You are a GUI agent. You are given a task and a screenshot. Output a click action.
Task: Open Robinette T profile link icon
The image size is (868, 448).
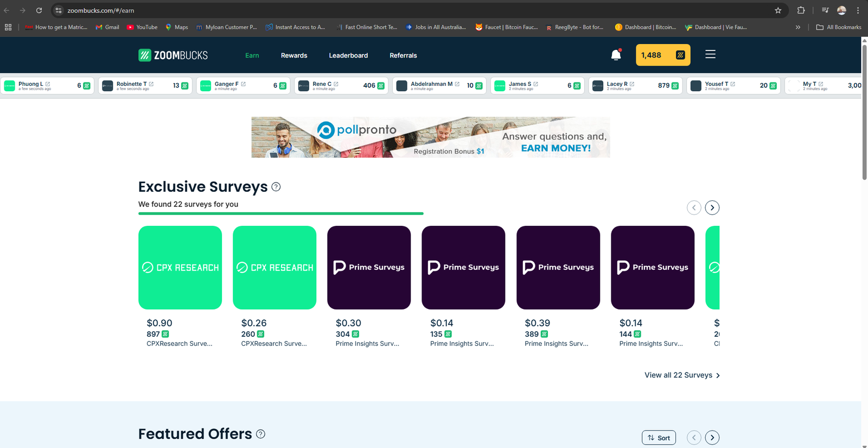coord(151,84)
